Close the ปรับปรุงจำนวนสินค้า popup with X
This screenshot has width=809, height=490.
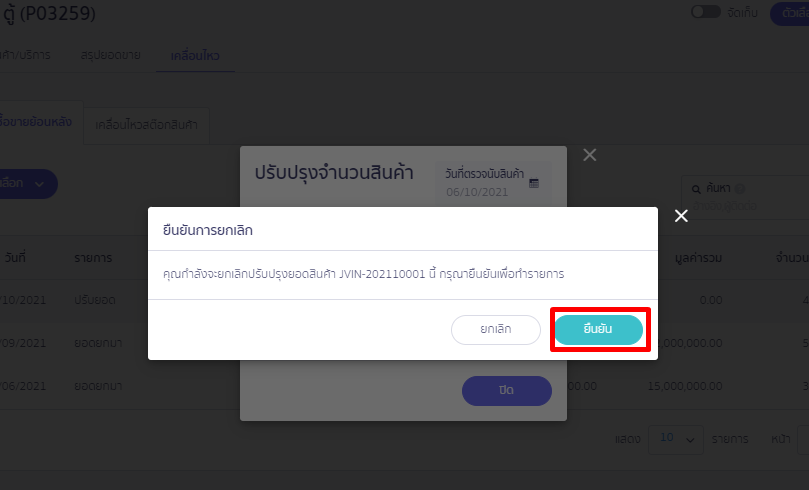(589, 155)
